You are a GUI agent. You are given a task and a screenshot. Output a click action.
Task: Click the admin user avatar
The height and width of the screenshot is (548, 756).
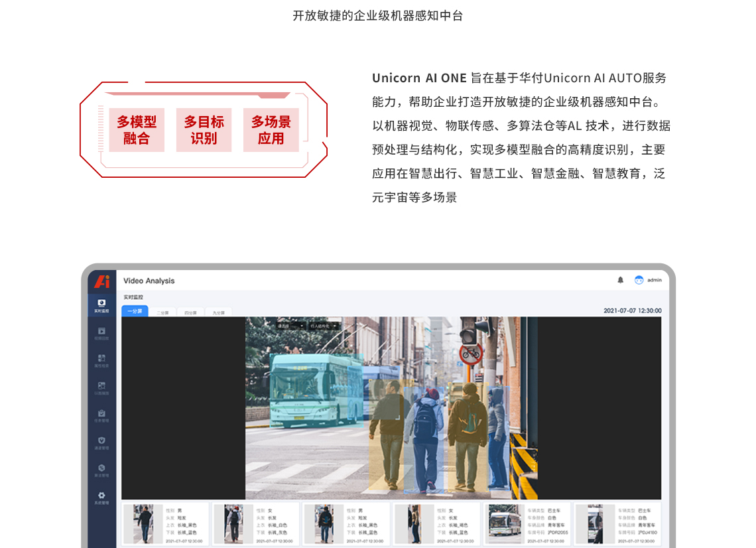point(639,280)
